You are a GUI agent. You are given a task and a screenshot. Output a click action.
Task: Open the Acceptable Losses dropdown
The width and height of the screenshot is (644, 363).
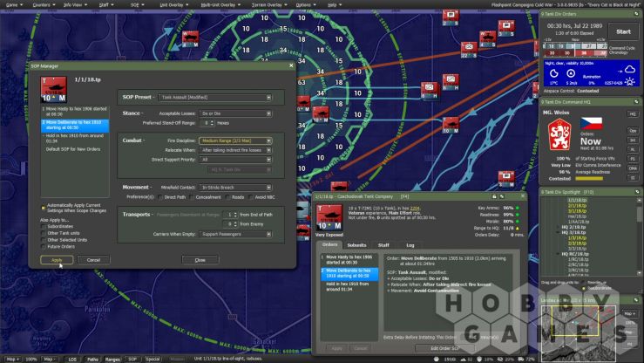(235, 113)
